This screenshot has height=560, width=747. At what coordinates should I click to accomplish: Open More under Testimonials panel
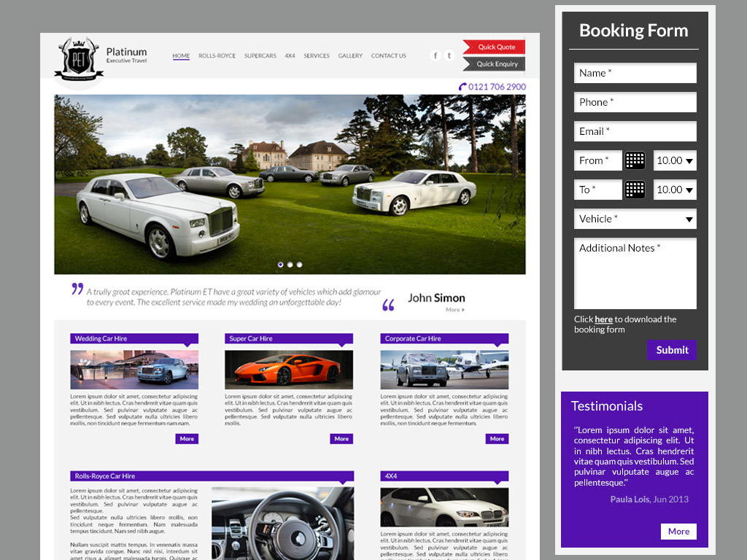678,532
